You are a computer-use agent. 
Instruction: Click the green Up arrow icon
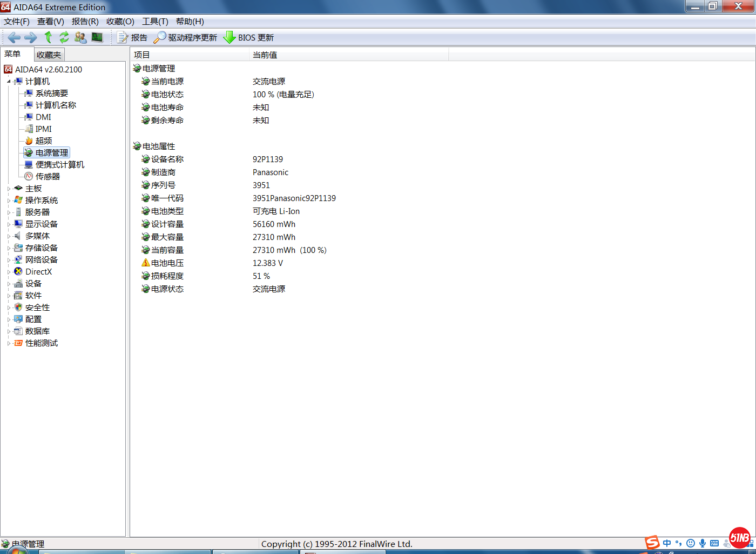pyautogui.click(x=48, y=37)
